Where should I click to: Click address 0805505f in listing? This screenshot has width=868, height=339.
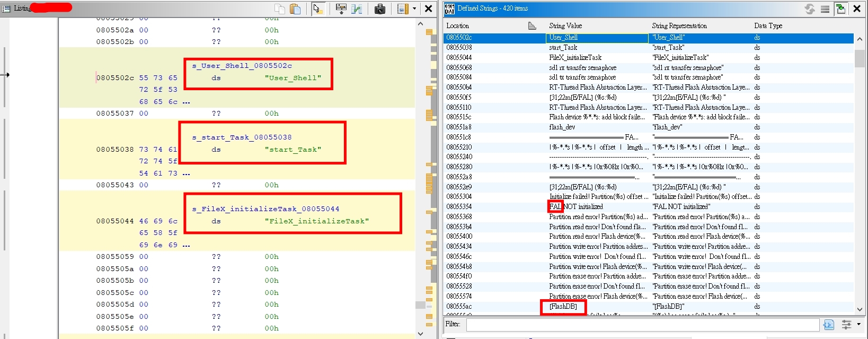115,328
